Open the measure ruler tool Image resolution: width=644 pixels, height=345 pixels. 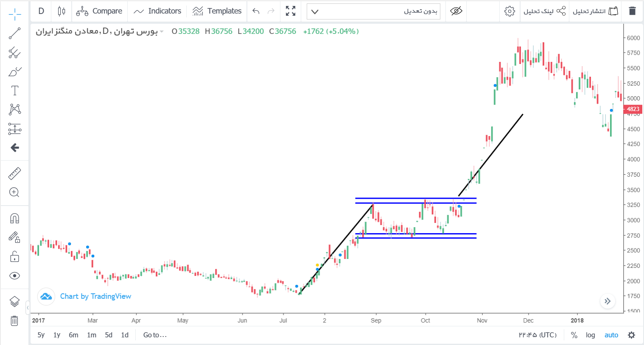[x=14, y=173]
